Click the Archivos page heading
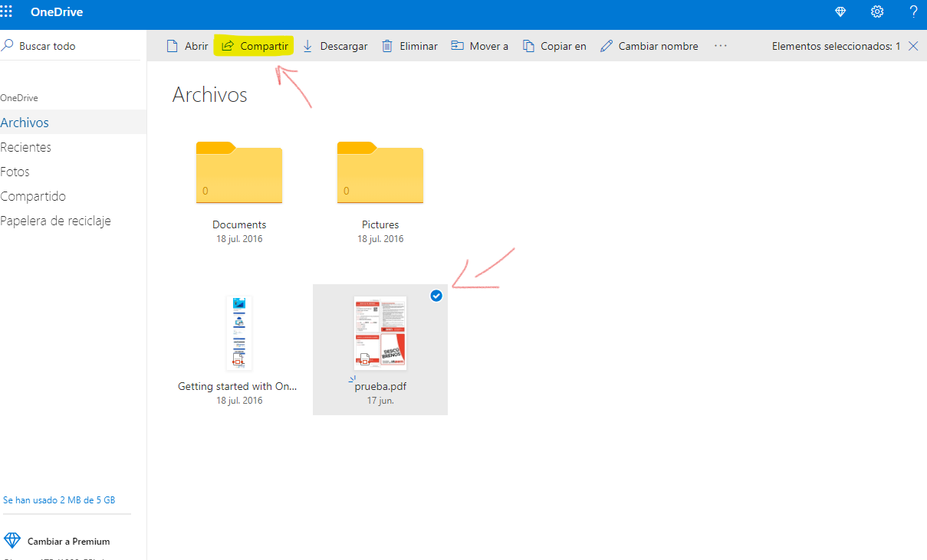 tap(210, 95)
